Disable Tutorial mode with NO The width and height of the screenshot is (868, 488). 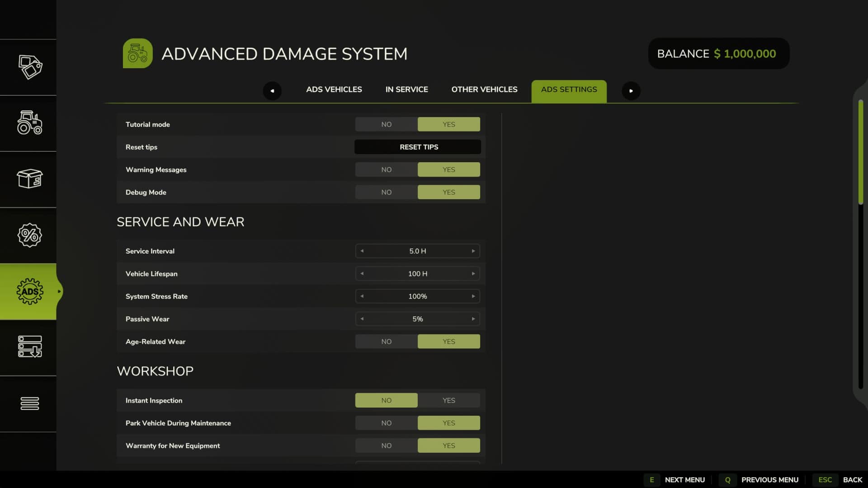click(386, 124)
